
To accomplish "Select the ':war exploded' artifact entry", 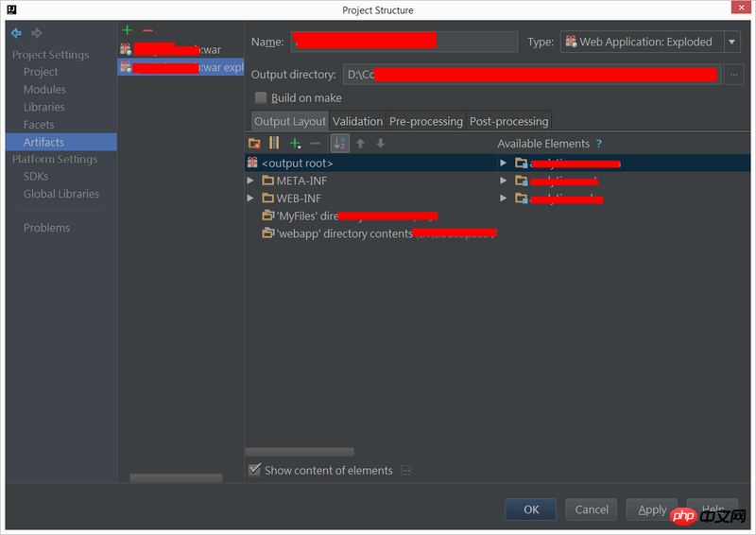I will coord(180,67).
